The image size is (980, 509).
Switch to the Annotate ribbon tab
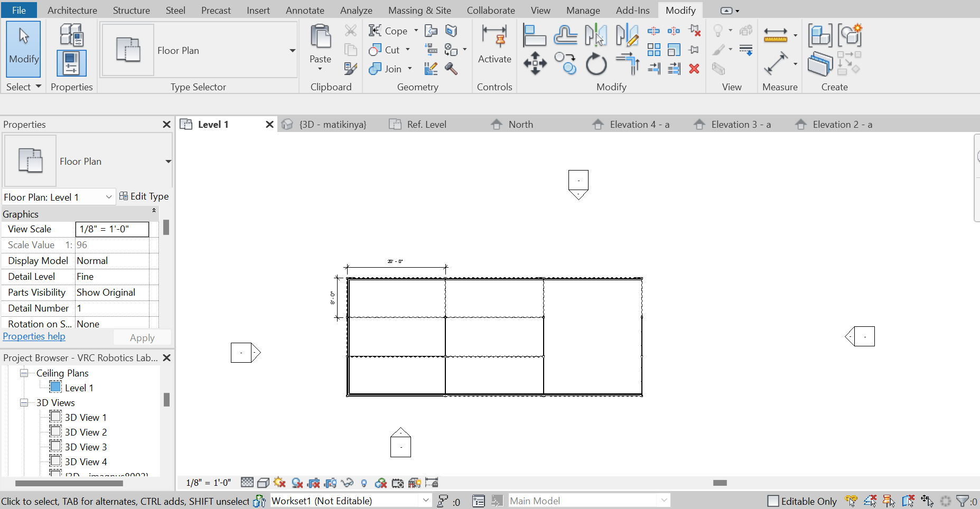pyautogui.click(x=305, y=10)
